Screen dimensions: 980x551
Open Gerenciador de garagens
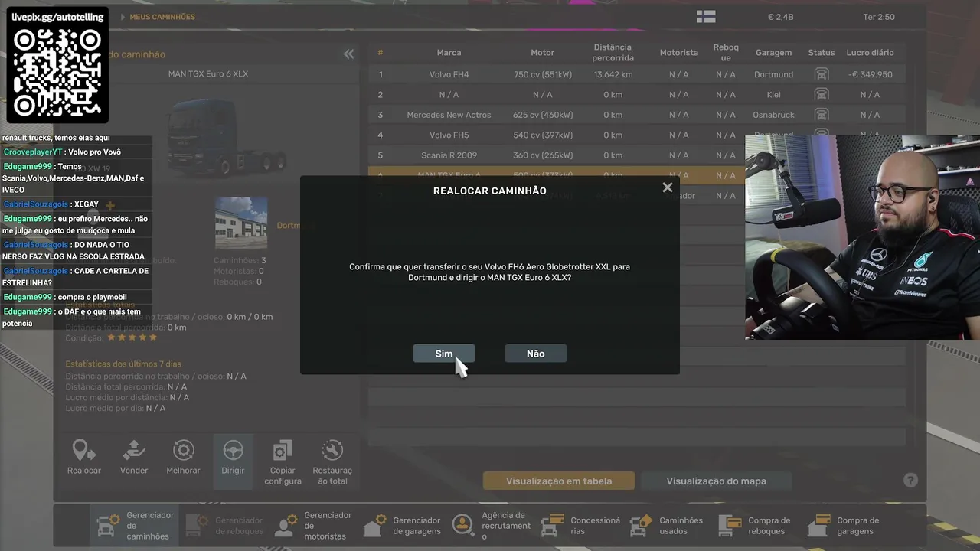403,526
